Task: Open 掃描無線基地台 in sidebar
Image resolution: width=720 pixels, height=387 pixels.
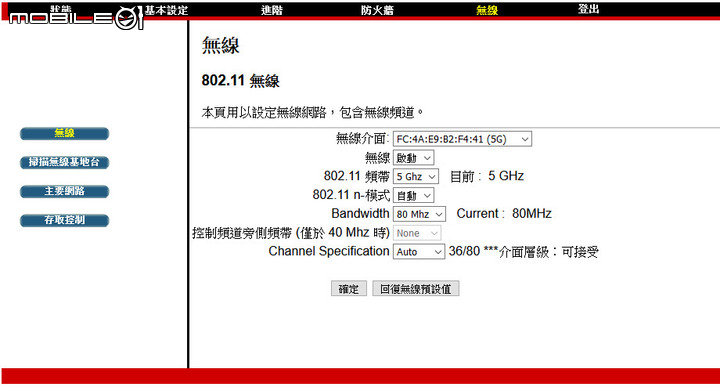Action: (x=64, y=162)
